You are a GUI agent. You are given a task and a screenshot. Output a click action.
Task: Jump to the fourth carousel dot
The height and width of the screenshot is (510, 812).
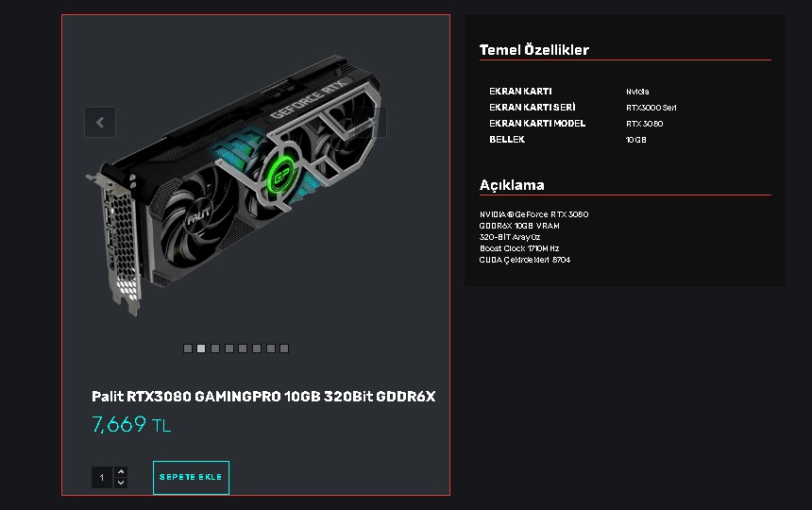pos(228,348)
